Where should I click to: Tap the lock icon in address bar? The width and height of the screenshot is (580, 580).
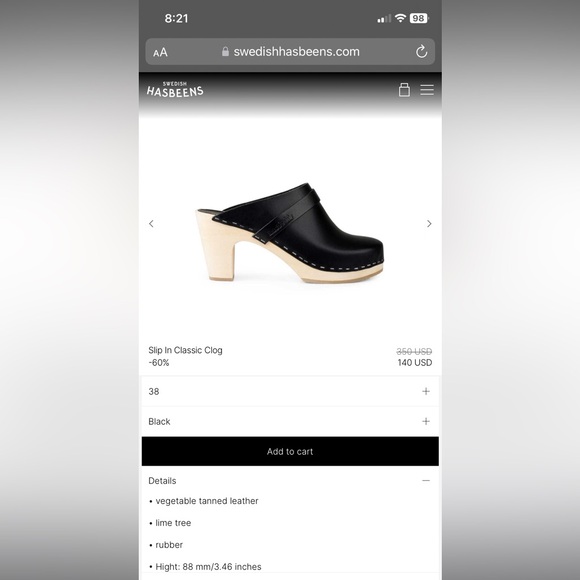225,51
